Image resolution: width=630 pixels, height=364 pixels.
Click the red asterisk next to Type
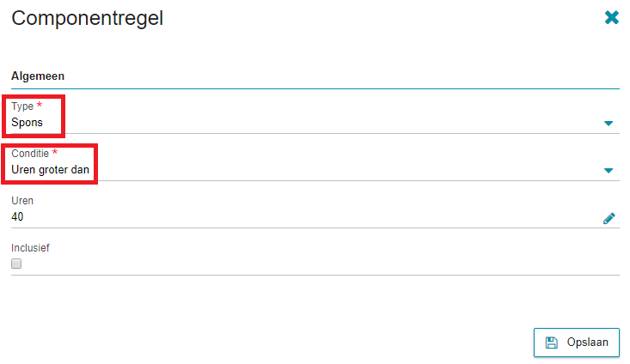coord(40,105)
